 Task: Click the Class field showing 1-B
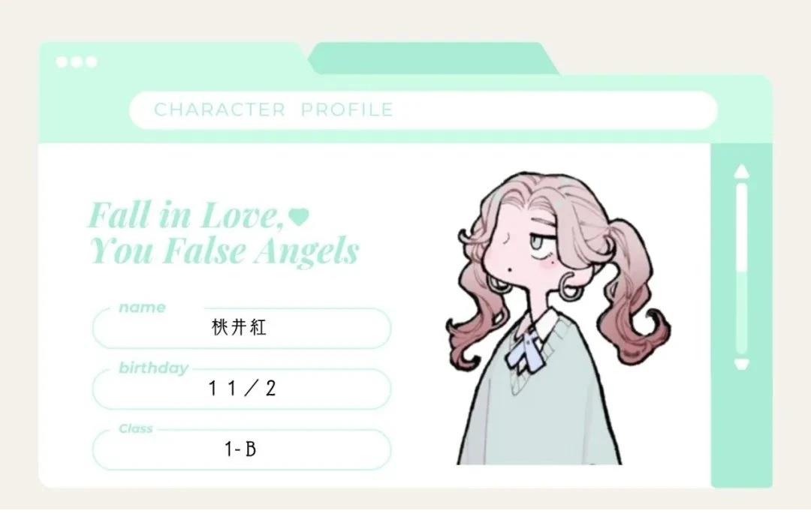tap(242, 449)
